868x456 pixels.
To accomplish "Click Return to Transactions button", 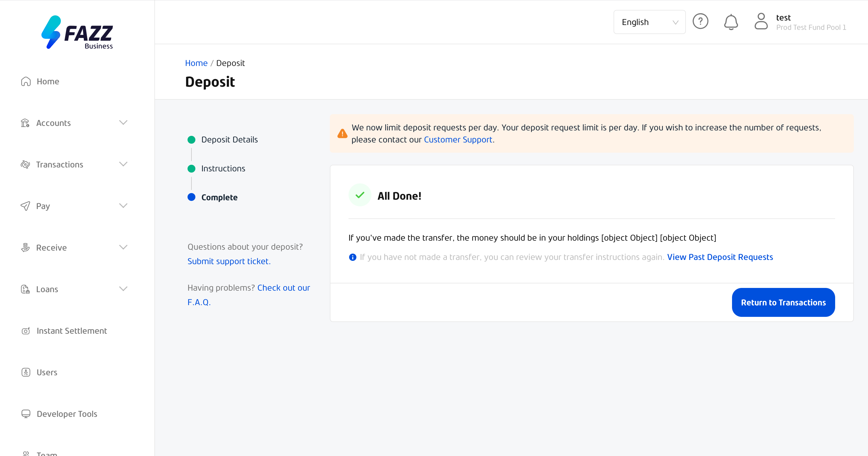I will pyautogui.click(x=783, y=302).
